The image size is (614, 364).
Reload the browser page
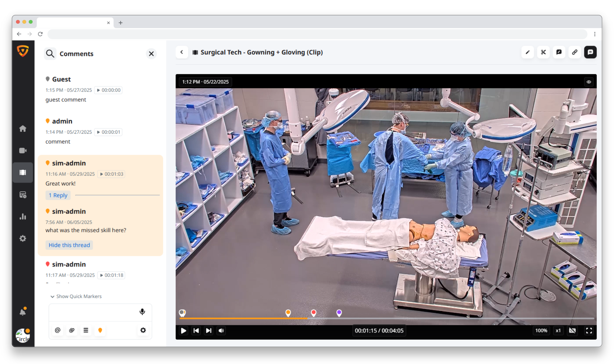(40, 34)
